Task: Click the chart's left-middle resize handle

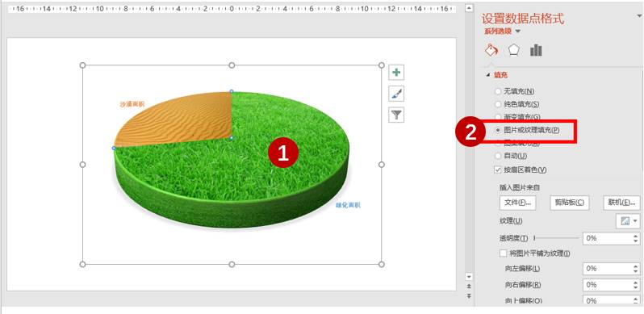Action: [x=82, y=165]
